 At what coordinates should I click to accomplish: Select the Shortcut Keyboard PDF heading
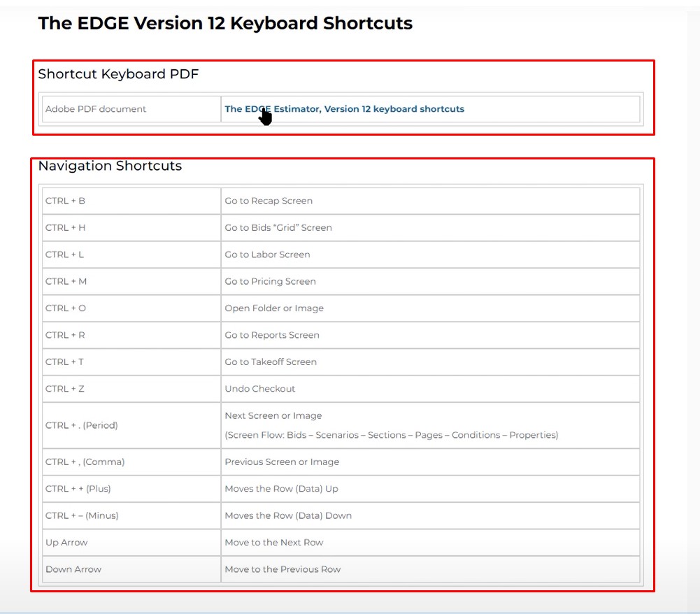tap(118, 74)
